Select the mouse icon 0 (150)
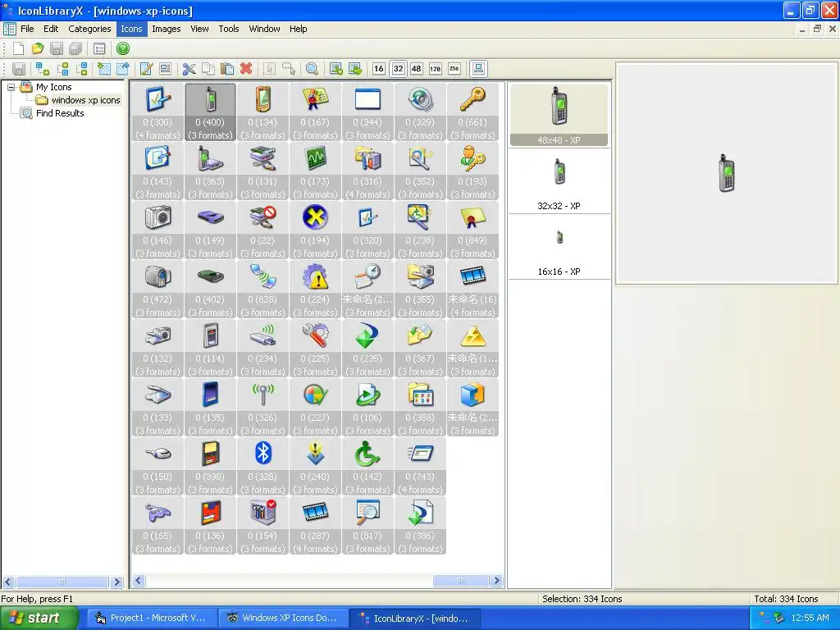The height and width of the screenshot is (630, 840). (157, 466)
